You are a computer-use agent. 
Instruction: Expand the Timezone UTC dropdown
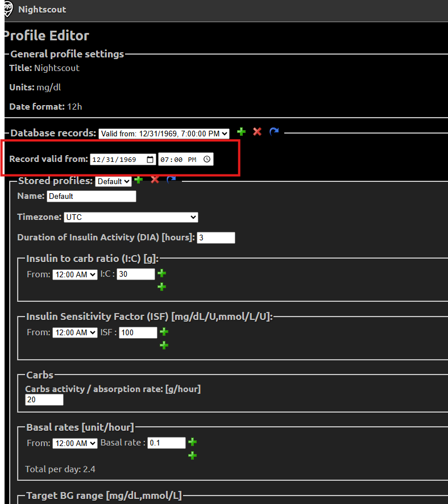(x=131, y=217)
